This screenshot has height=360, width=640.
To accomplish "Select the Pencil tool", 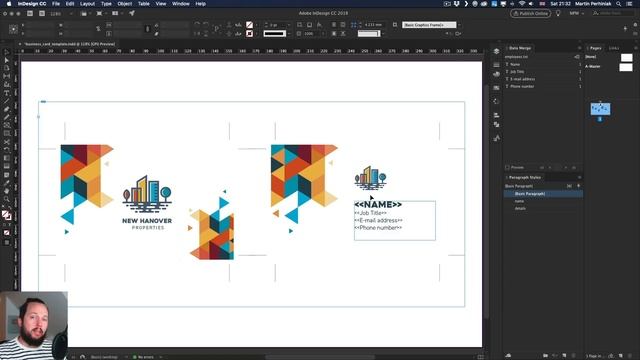I will [7, 118].
